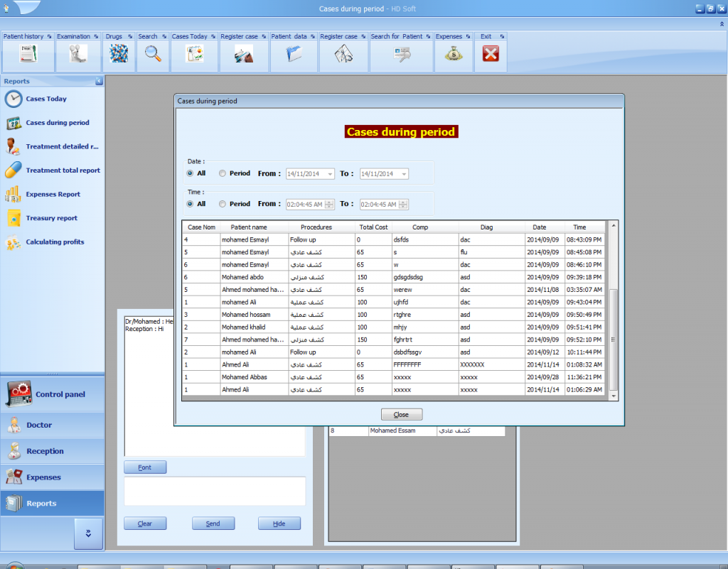Sort table by Case Nom column
Image resolution: width=728 pixels, height=569 pixels.
(x=201, y=227)
